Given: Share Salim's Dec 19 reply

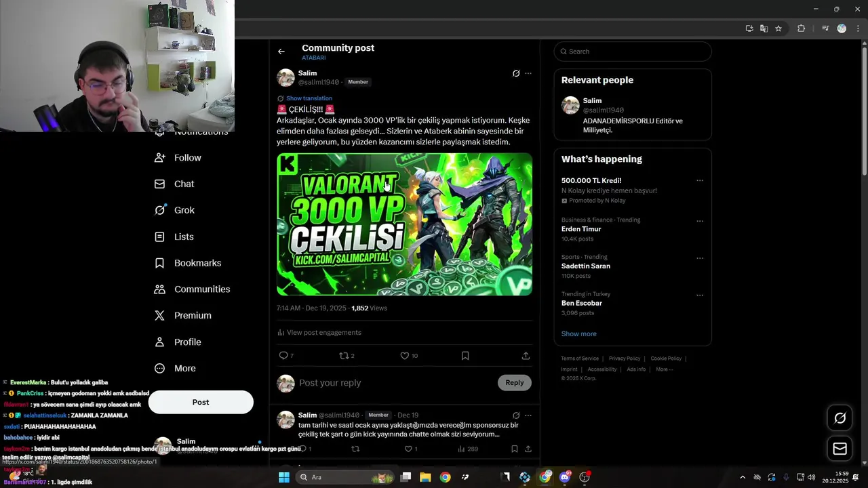Looking at the screenshot, I should tap(528, 449).
